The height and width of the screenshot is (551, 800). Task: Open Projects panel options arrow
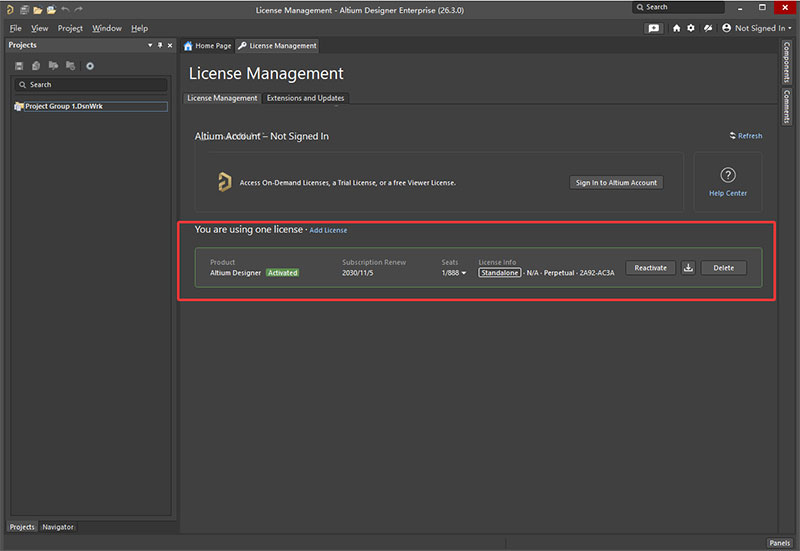pyautogui.click(x=150, y=45)
